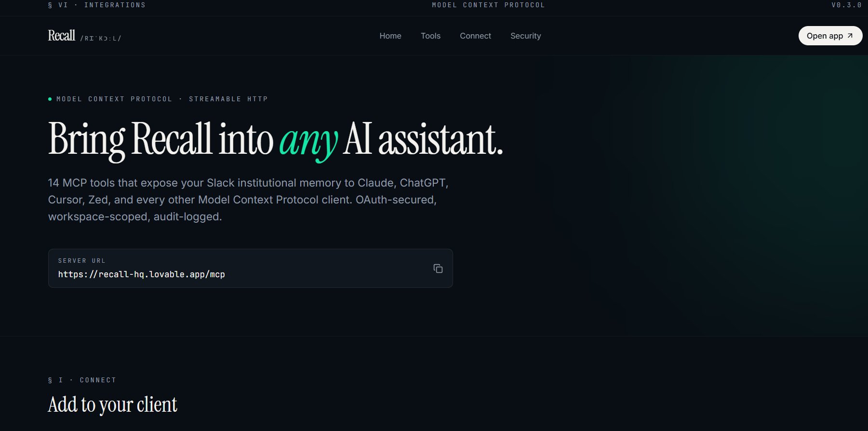868x431 pixels.
Task: Click the '§ VI · Integrations' label
Action: point(97,5)
